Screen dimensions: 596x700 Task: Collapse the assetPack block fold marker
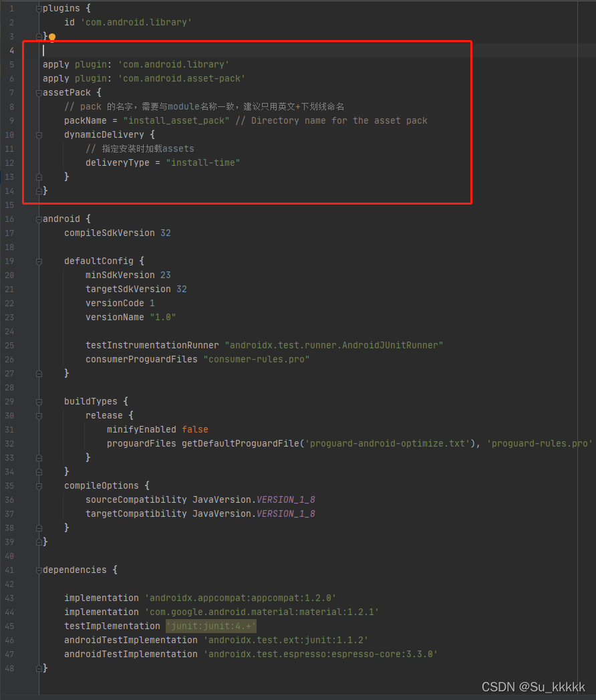coord(39,93)
